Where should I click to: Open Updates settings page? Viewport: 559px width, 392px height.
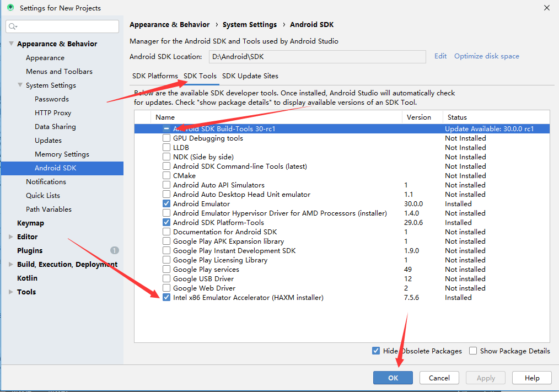click(48, 141)
